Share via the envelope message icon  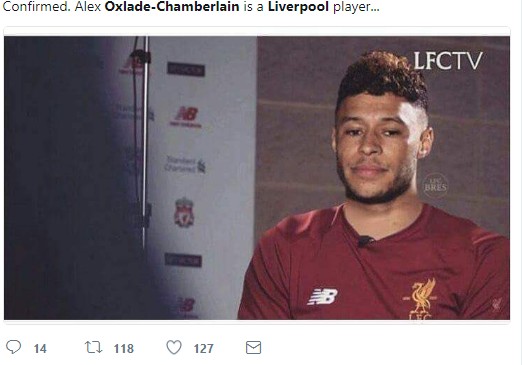tap(253, 347)
